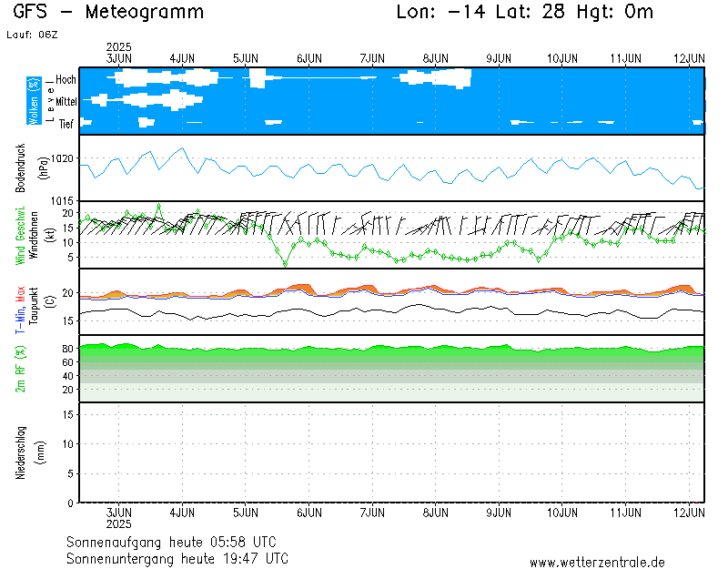Click 'Sonnenuntergang heute 19:47 UTC' line

(177, 558)
